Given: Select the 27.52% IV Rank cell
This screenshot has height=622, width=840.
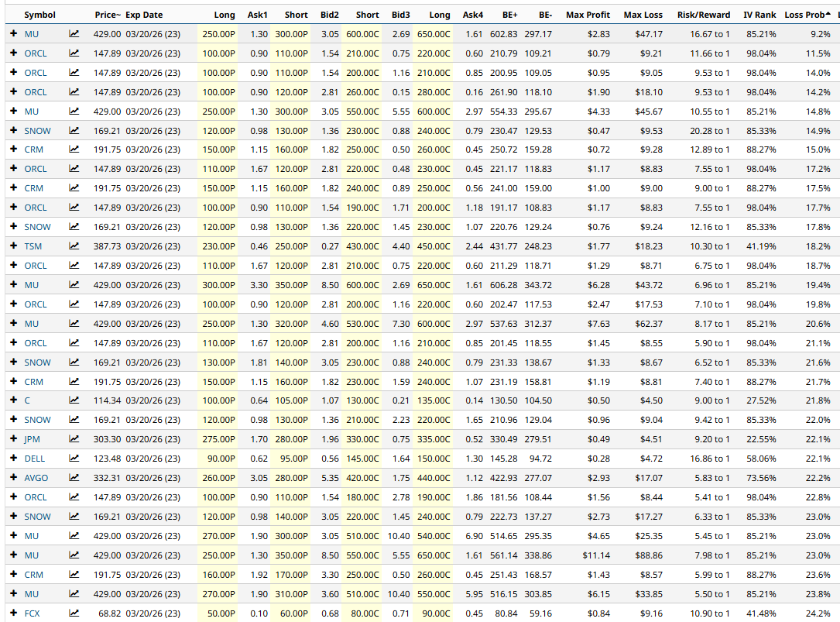Looking at the screenshot, I should [x=761, y=400].
